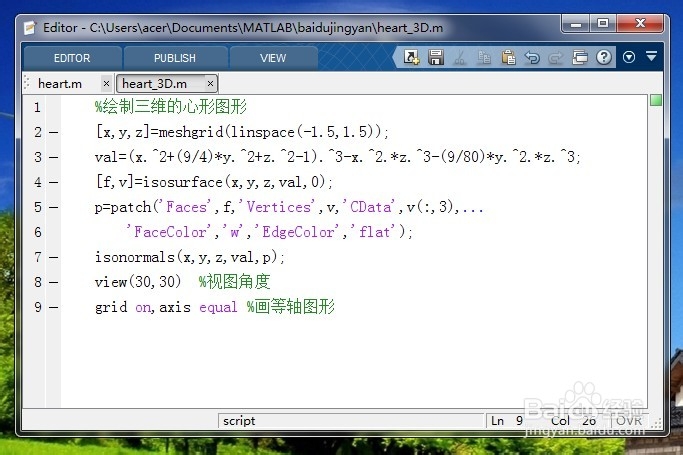Screen dimensions: 683x455
Task: Click the Editor title bar notepad icon
Action: tap(30, 27)
